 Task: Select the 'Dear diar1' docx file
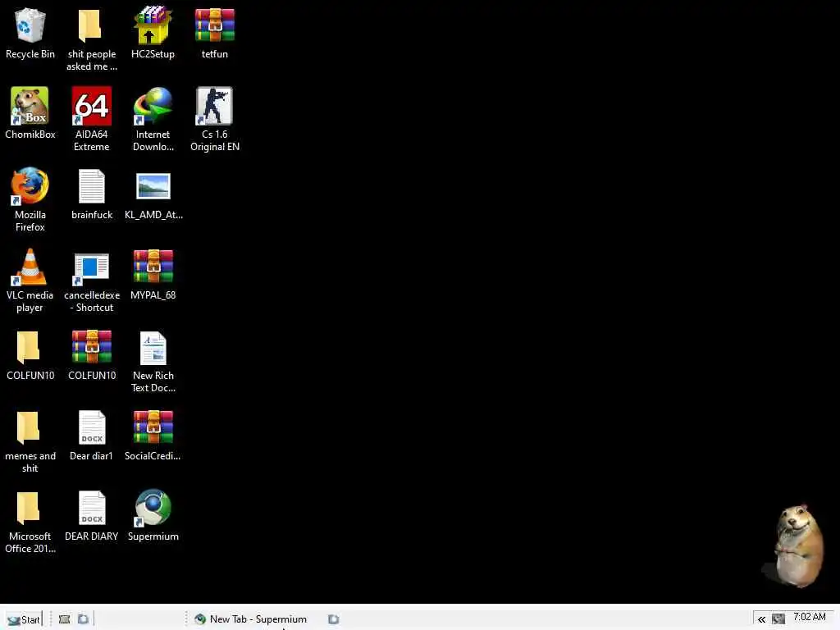pos(92,427)
